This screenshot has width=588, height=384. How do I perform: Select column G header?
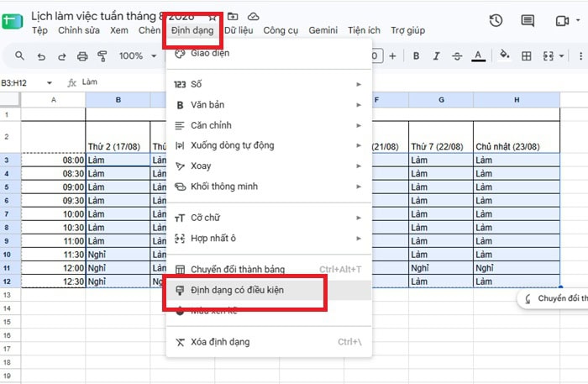(x=441, y=100)
